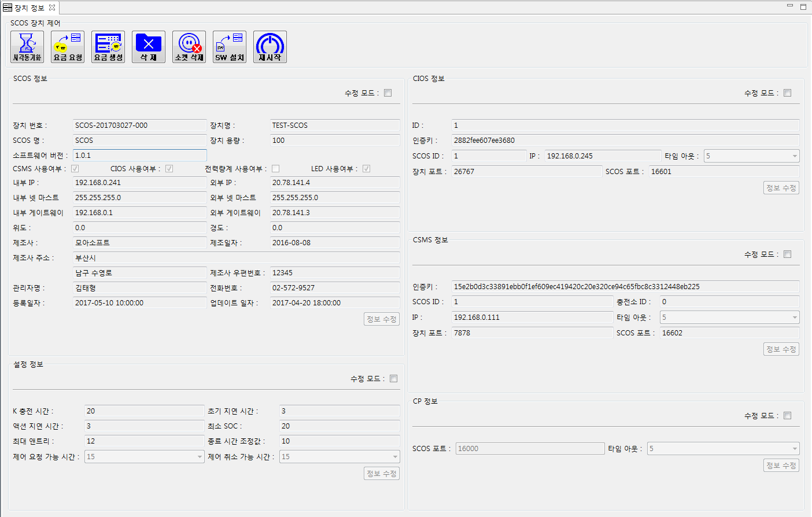
Task: Select the 요금 생성 fee generation icon
Action: click(108, 47)
